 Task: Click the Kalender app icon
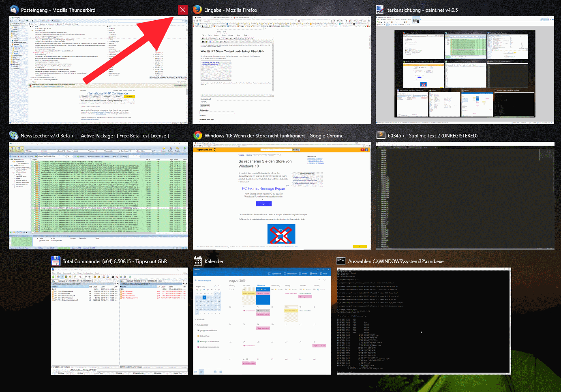pos(197,261)
